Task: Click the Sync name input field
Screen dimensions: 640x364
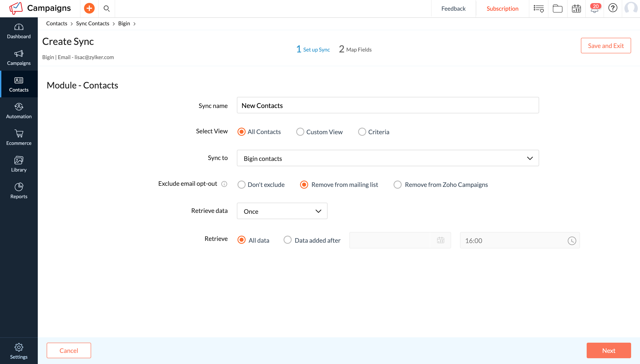Action: [388, 105]
